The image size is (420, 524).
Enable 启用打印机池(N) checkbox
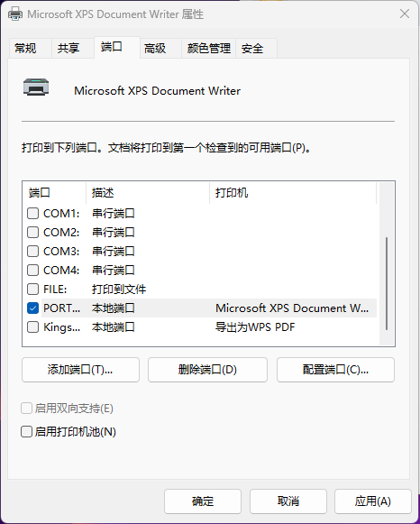tap(27, 432)
